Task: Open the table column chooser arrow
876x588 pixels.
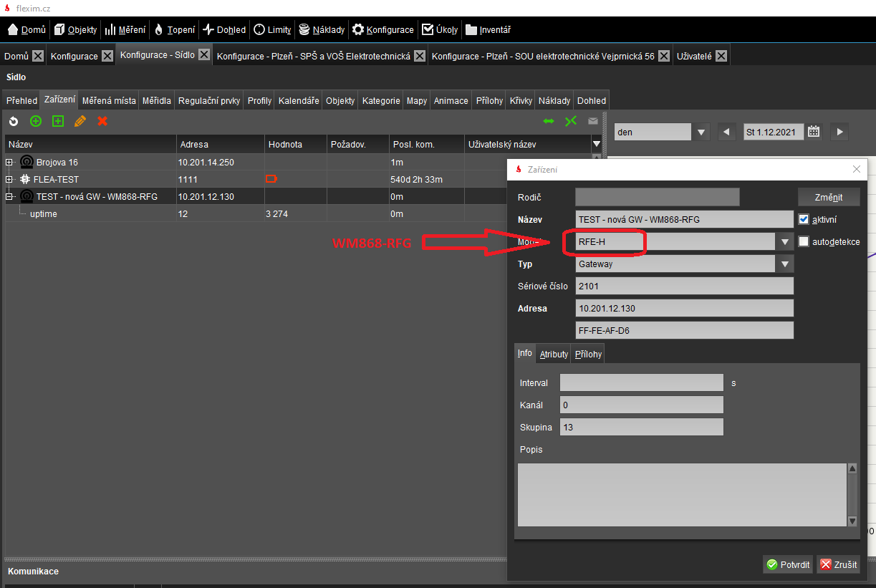Action: [596, 144]
